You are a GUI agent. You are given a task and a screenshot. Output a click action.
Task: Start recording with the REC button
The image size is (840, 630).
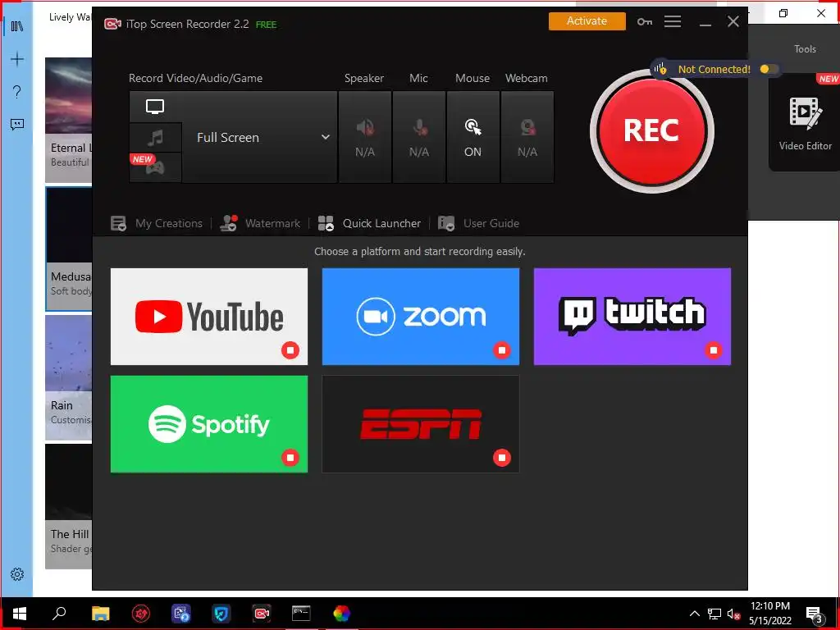point(651,130)
